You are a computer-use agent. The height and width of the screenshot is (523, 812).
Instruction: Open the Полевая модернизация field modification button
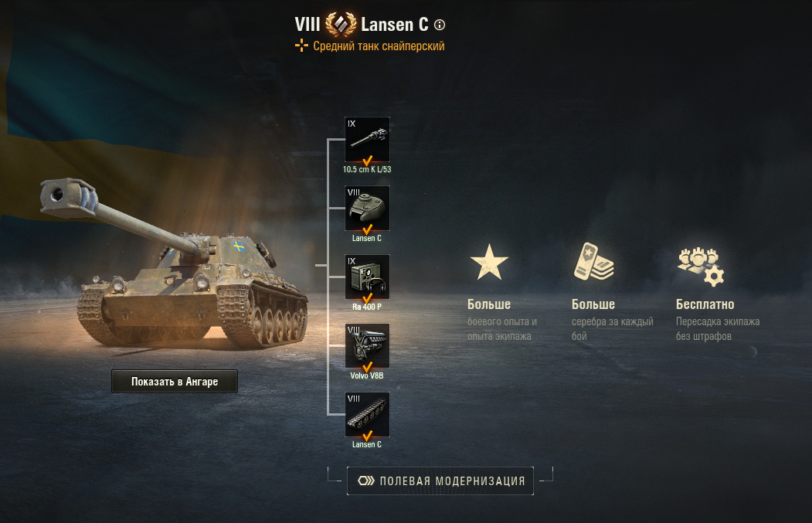(x=440, y=481)
